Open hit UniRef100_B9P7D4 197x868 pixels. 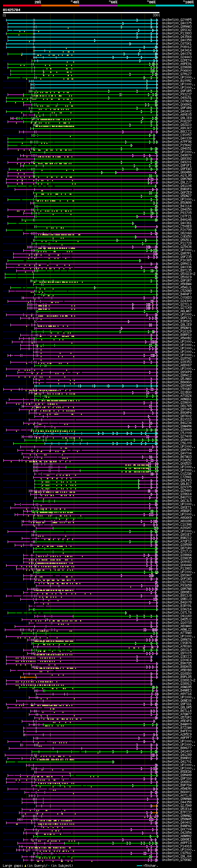(177, 785)
